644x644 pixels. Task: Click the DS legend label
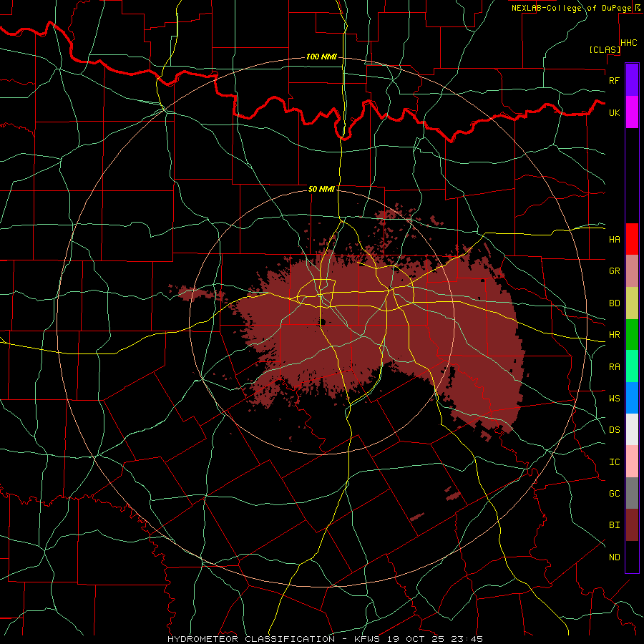coord(614,429)
